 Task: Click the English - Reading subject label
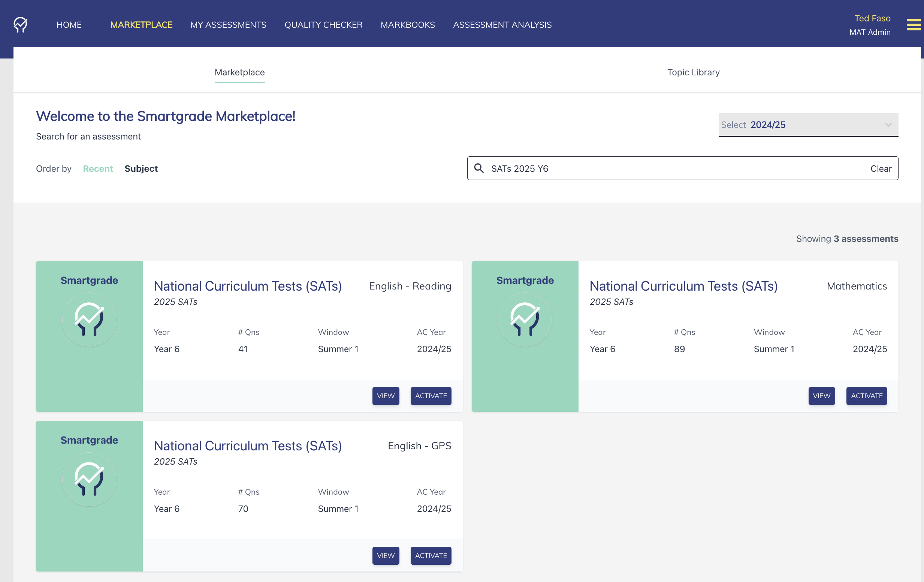click(410, 286)
